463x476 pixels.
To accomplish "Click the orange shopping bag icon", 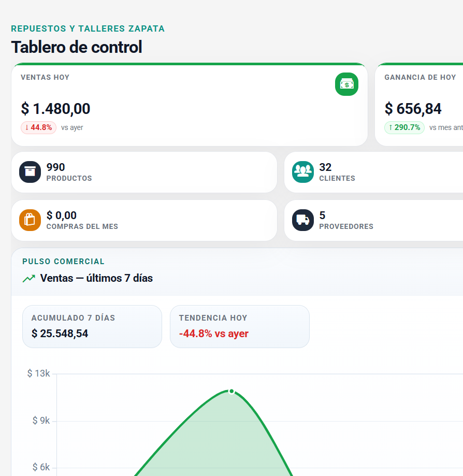I will point(30,220).
